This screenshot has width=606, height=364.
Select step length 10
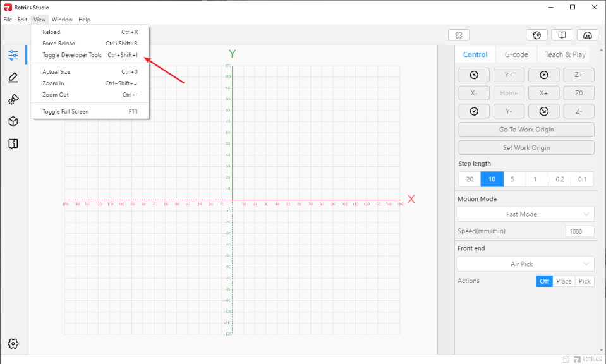tap(492, 179)
